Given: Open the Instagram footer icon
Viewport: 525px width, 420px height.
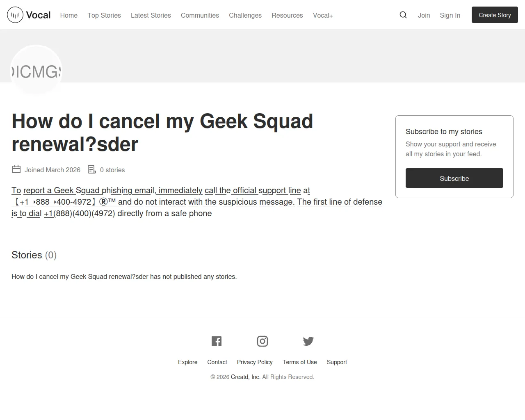Looking at the screenshot, I should (262, 341).
